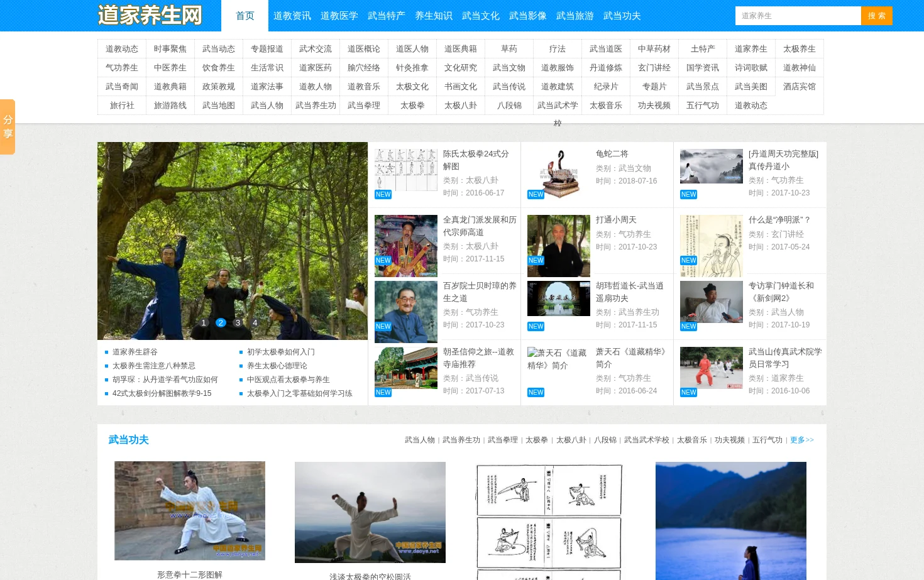Screen dimensions: 924x580
Task: Open the 武当功夫 top menu
Action: pos(622,16)
